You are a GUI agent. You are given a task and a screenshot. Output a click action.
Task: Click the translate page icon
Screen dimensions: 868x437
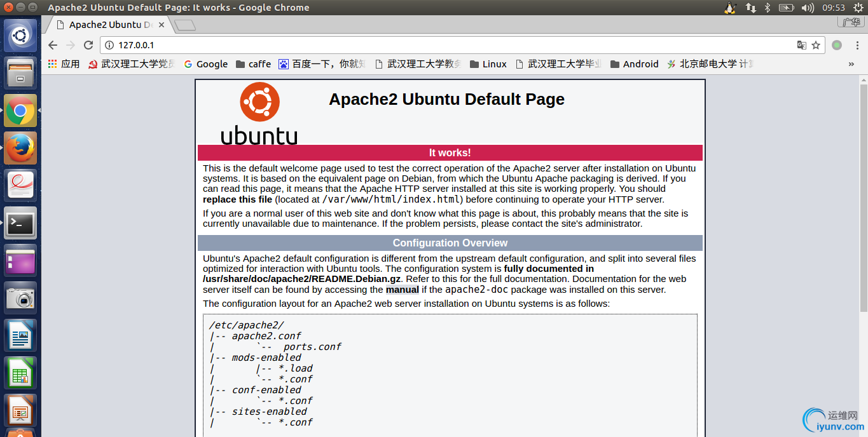[x=802, y=45]
